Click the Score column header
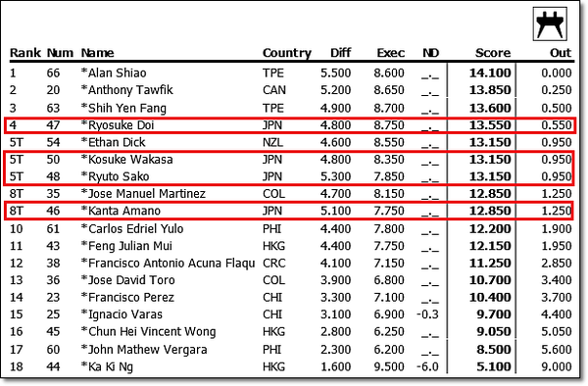The width and height of the screenshot is (588, 386). (493, 53)
